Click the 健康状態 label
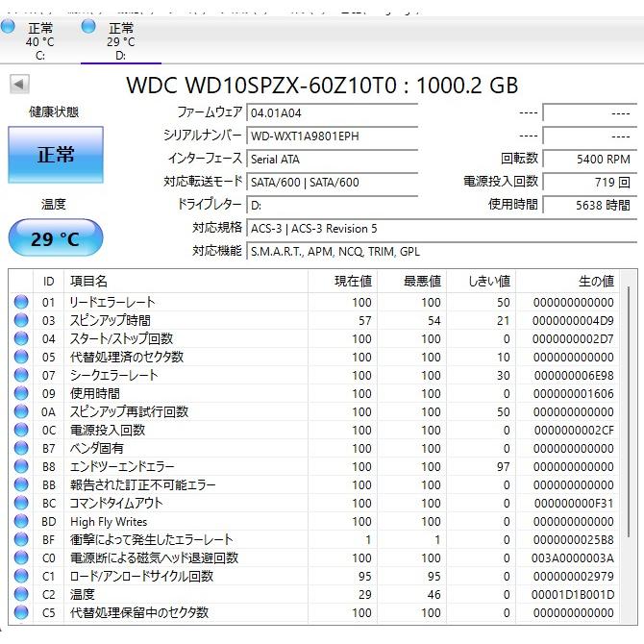This screenshot has width=644, height=644. [54, 111]
